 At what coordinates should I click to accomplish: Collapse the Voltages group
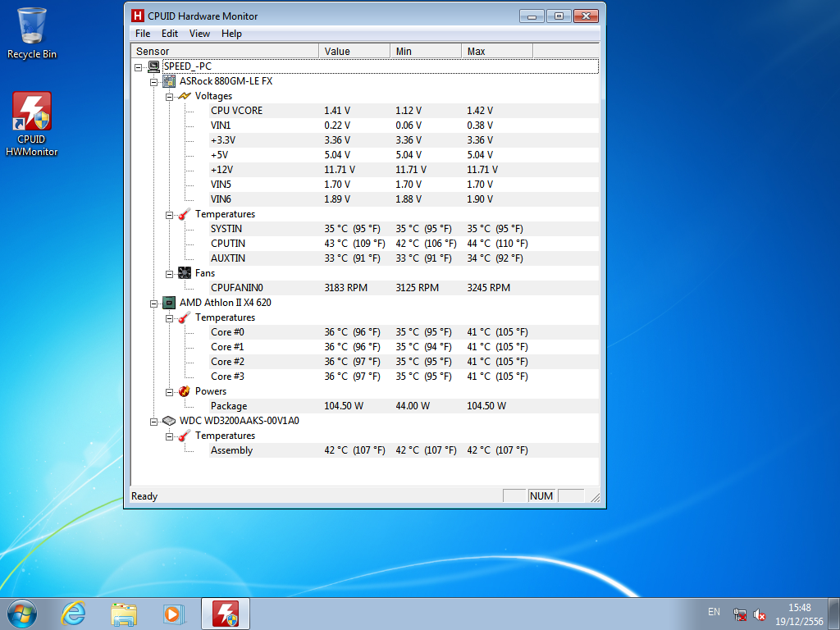point(169,97)
